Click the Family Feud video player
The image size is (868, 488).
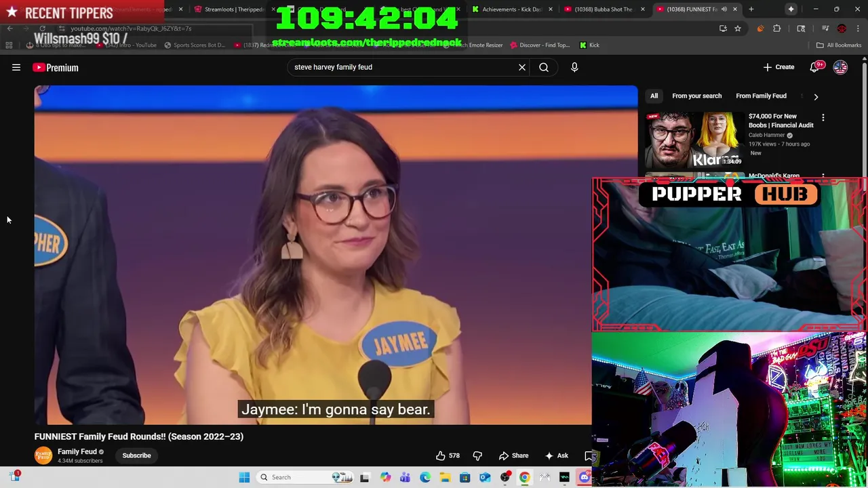336,255
